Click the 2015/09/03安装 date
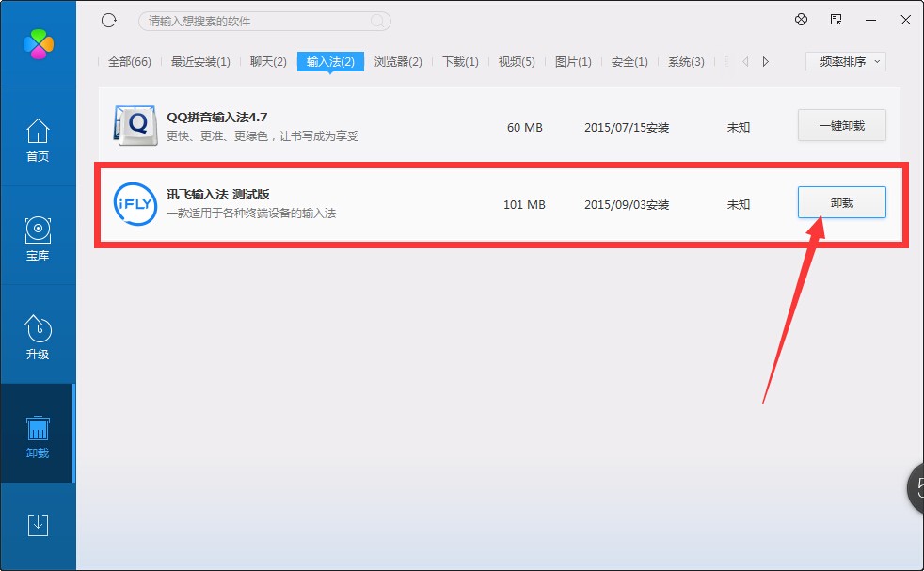 tap(627, 204)
